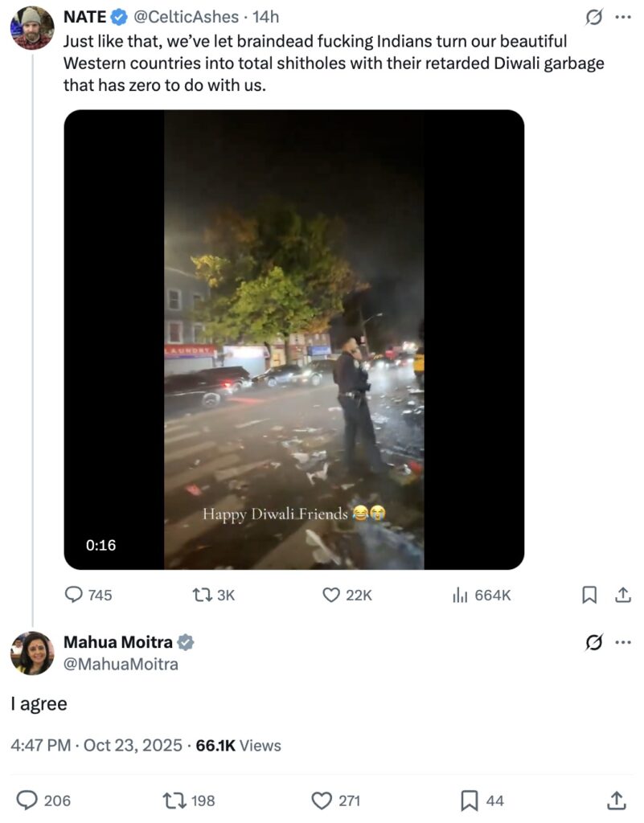Like Mahua Moitra's reply with 271 likes

[322, 800]
